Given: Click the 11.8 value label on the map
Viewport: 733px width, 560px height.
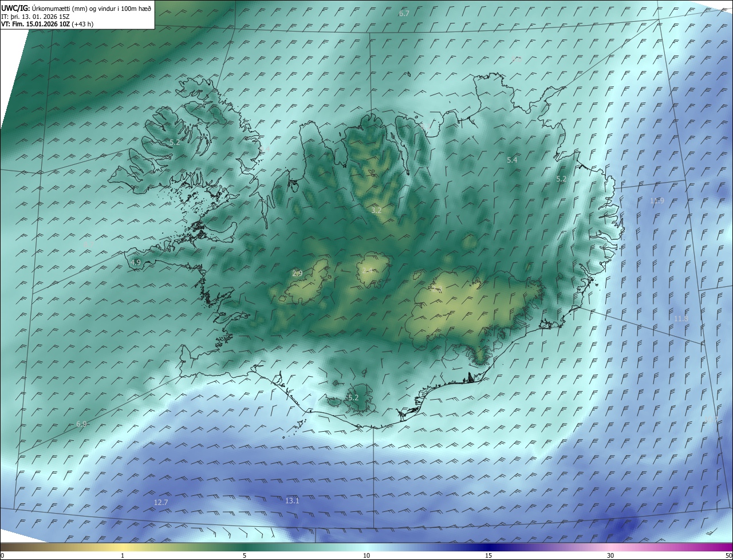Looking at the screenshot, I should (x=681, y=318).
